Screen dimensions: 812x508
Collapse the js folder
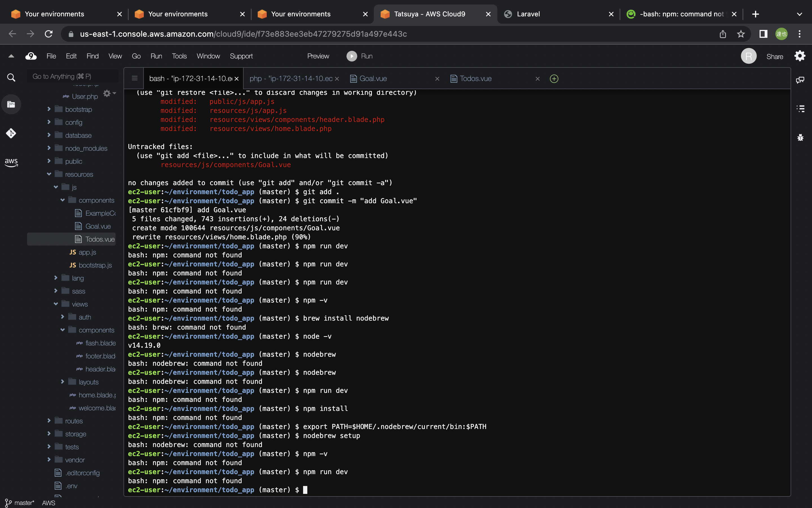pos(56,187)
